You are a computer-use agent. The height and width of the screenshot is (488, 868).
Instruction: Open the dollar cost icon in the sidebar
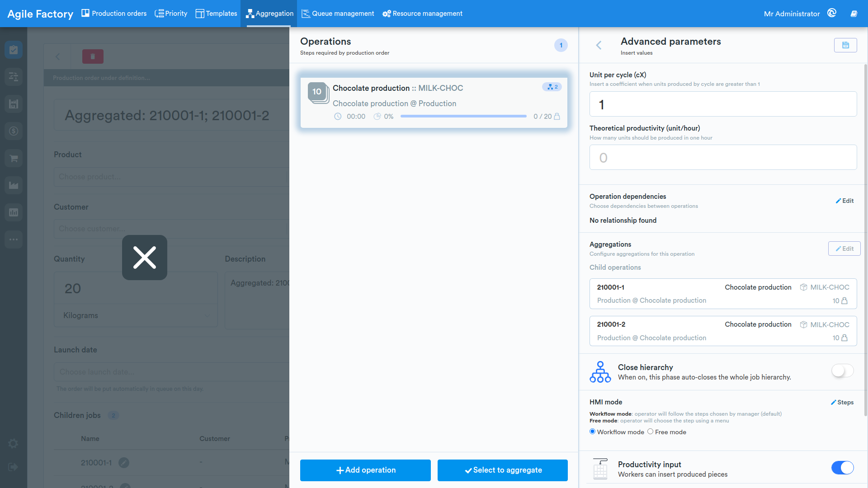pos(14,131)
